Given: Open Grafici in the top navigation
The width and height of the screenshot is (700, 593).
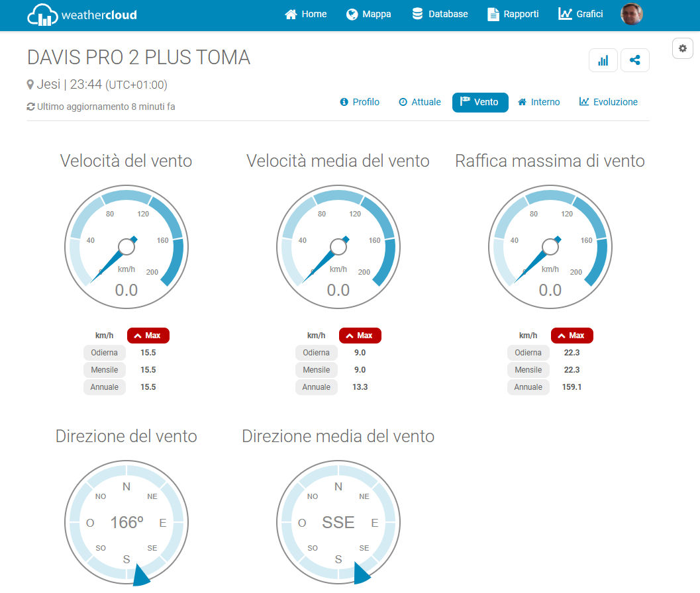Looking at the screenshot, I should click(581, 14).
